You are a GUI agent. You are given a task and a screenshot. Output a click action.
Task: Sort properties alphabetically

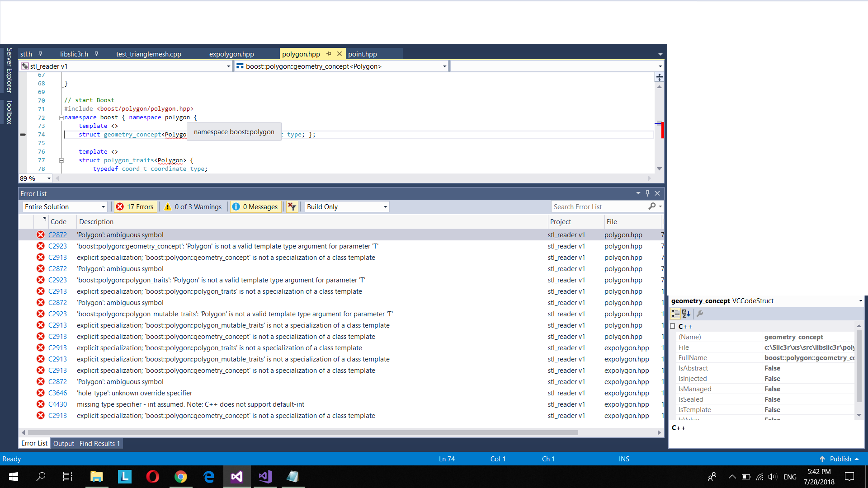point(686,313)
